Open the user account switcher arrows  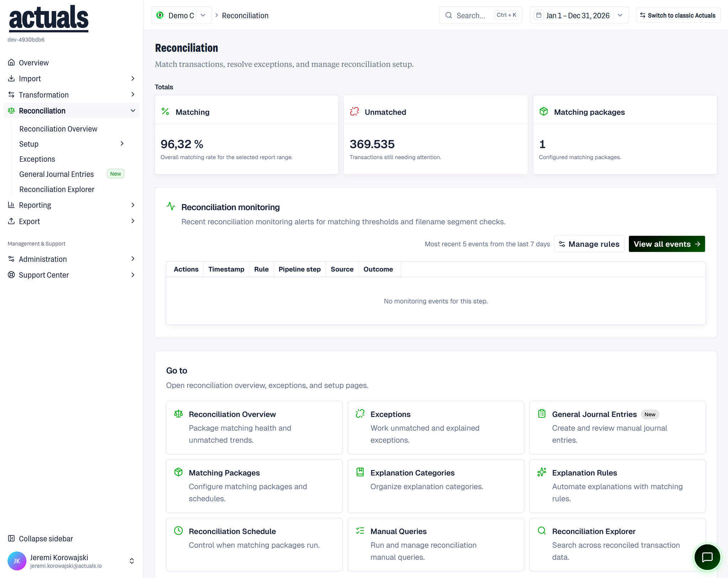click(x=132, y=561)
